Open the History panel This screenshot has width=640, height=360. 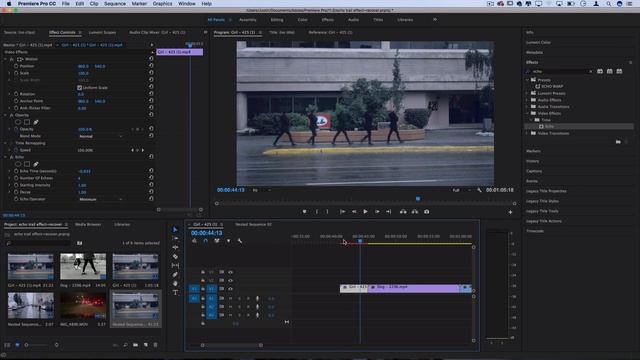click(x=532, y=161)
